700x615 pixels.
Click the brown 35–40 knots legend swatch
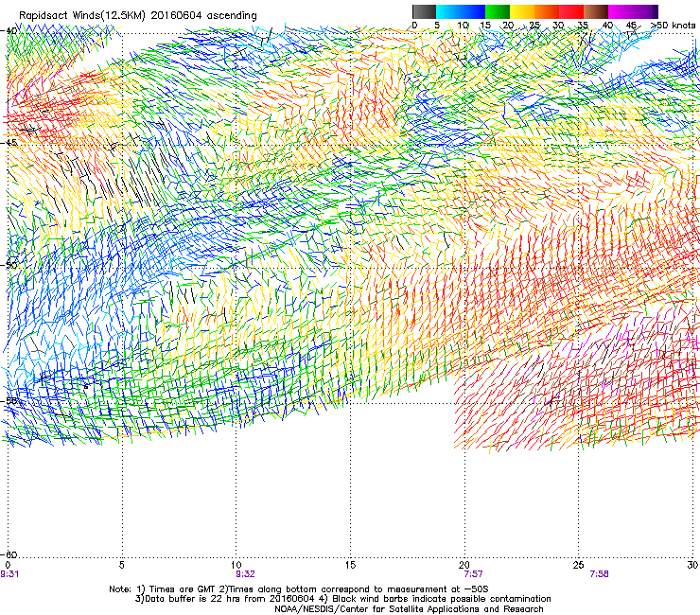[x=596, y=11]
